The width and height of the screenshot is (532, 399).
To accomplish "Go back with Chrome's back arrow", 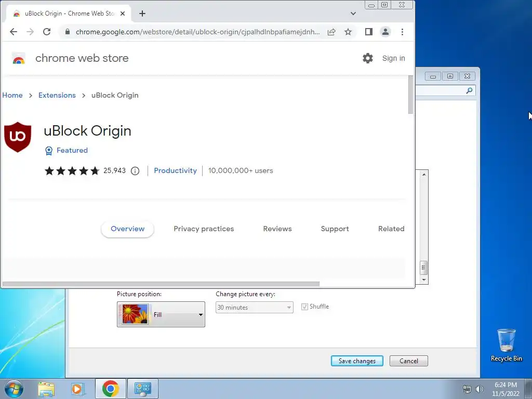I will [13, 32].
